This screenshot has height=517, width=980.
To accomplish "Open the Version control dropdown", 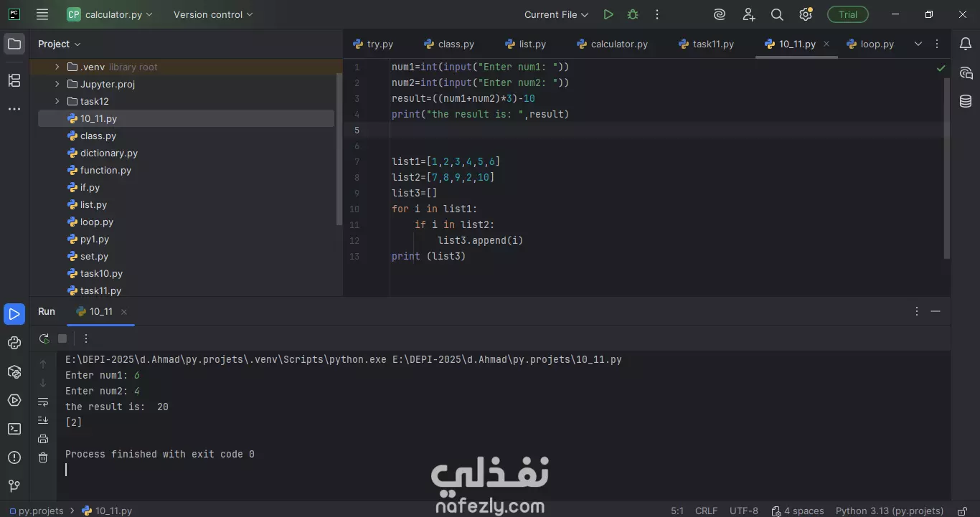I will coord(213,14).
